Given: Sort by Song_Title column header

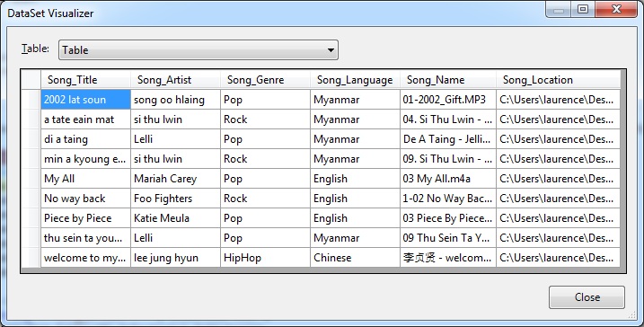Looking at the screenshot, I should pos(85,80).
